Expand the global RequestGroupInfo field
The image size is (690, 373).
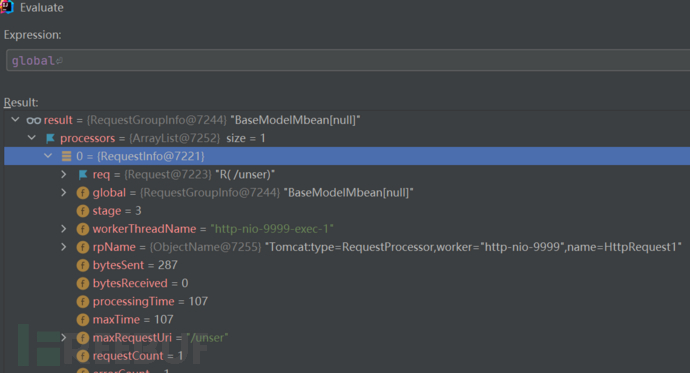tap(64, 192)
